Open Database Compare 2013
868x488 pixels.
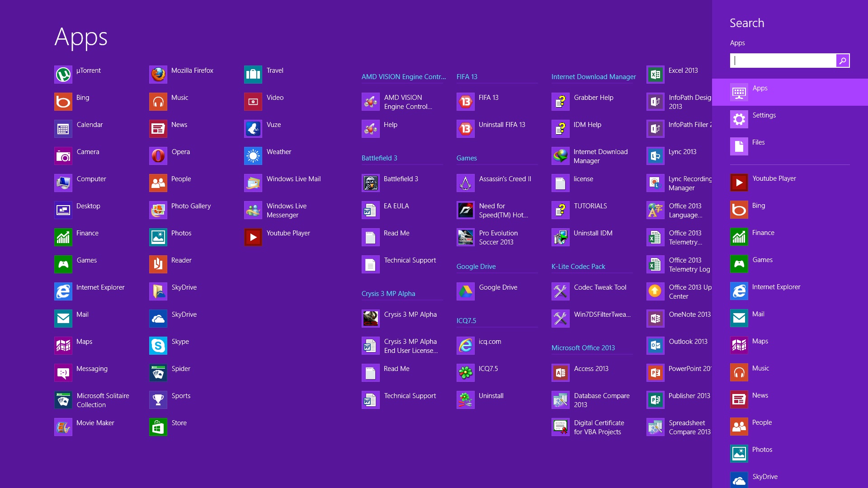(591, 400)
